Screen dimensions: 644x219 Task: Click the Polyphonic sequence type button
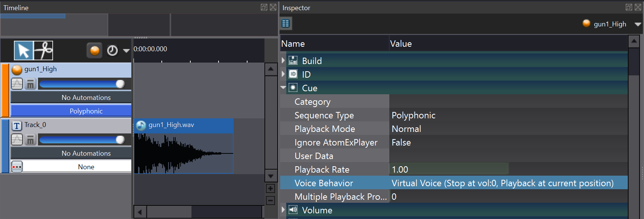(x=71, y=111)
